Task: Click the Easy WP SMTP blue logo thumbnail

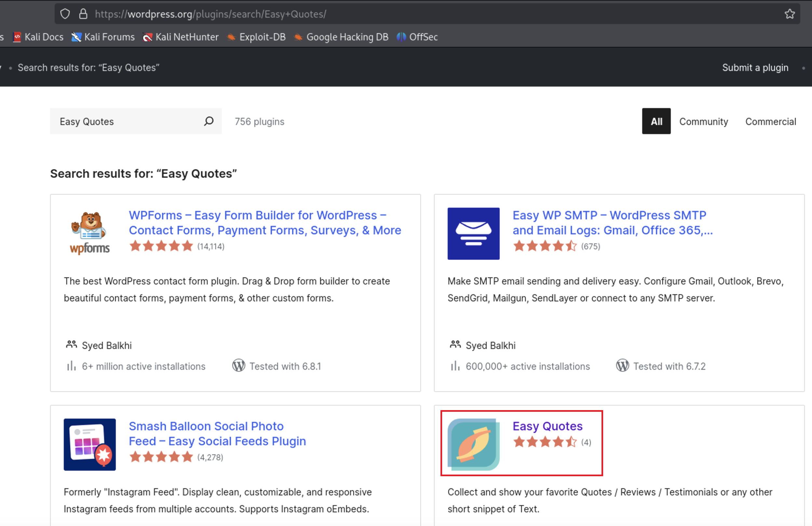Action: (474, 233)
